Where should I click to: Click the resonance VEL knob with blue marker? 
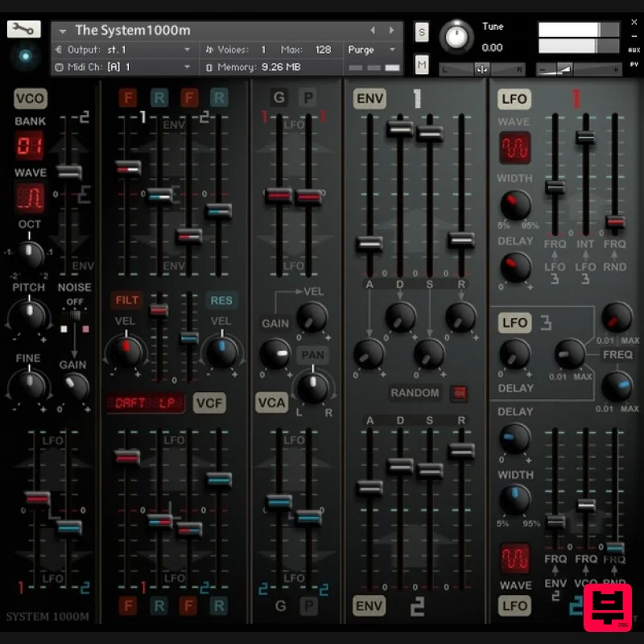coord(222,352)
